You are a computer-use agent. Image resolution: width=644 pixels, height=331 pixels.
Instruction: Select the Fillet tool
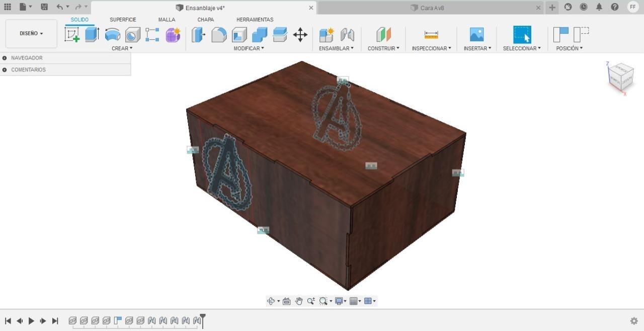point(219,34)
